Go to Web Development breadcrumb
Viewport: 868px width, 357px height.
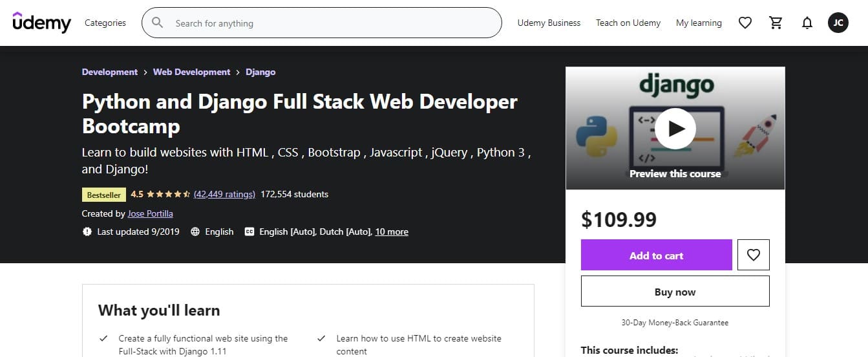click(x=192, y=72)
